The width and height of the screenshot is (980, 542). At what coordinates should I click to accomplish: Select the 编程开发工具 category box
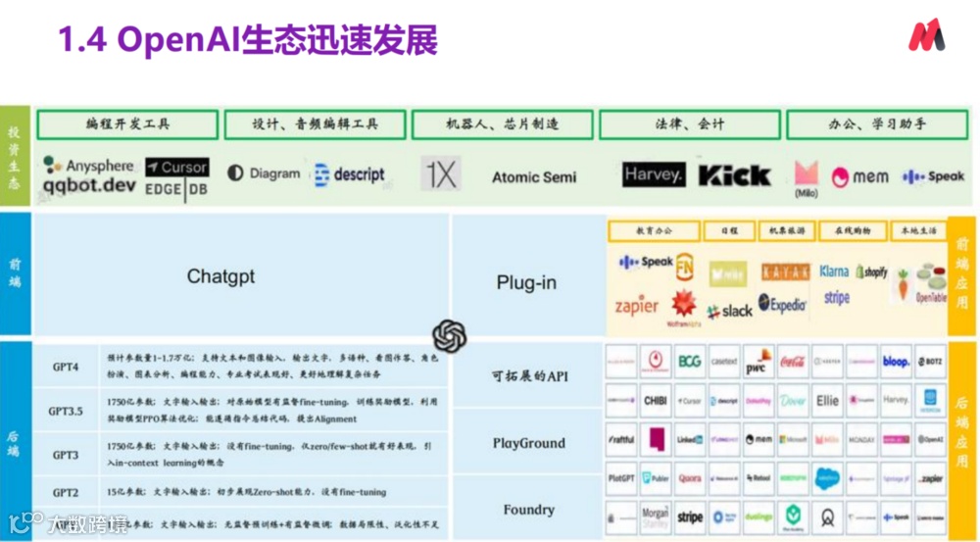click(127, 123)
